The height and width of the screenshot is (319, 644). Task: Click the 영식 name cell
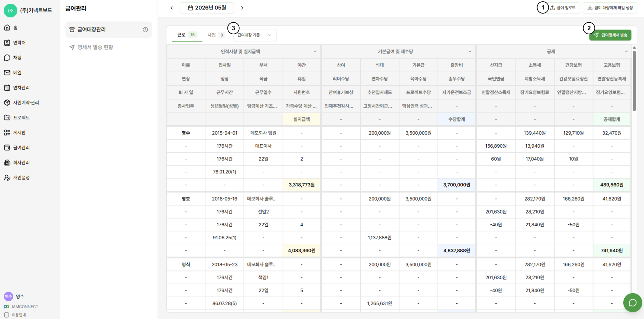point(186,265)
